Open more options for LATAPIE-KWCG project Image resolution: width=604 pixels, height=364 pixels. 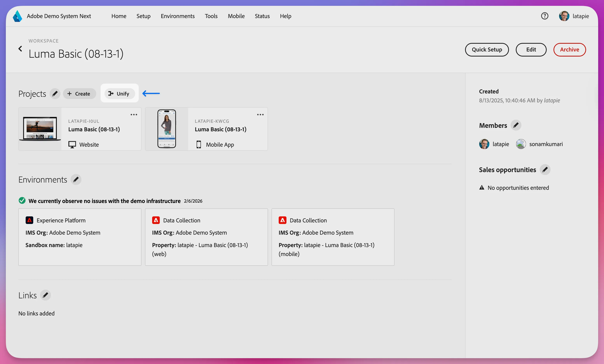(260, 115)
